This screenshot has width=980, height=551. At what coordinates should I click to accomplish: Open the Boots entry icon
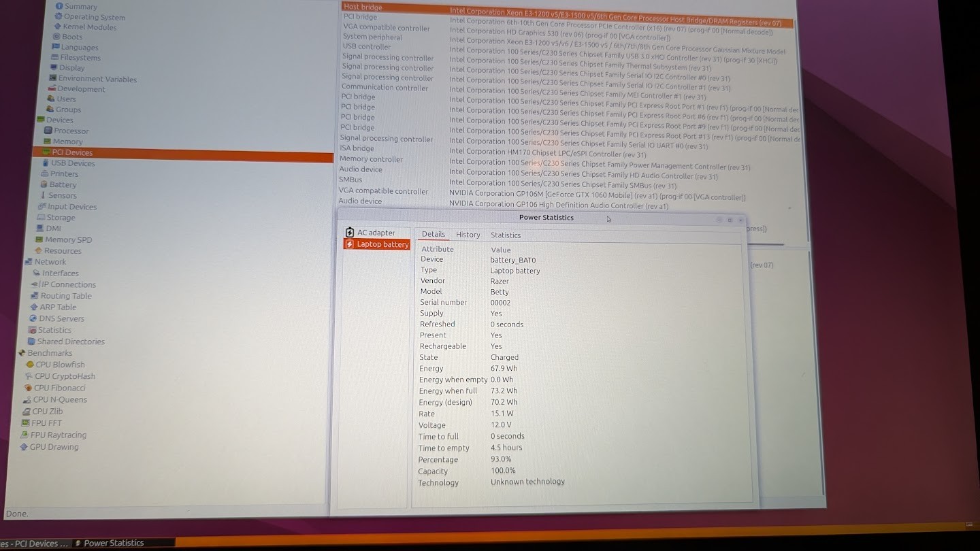pos(56,37)
